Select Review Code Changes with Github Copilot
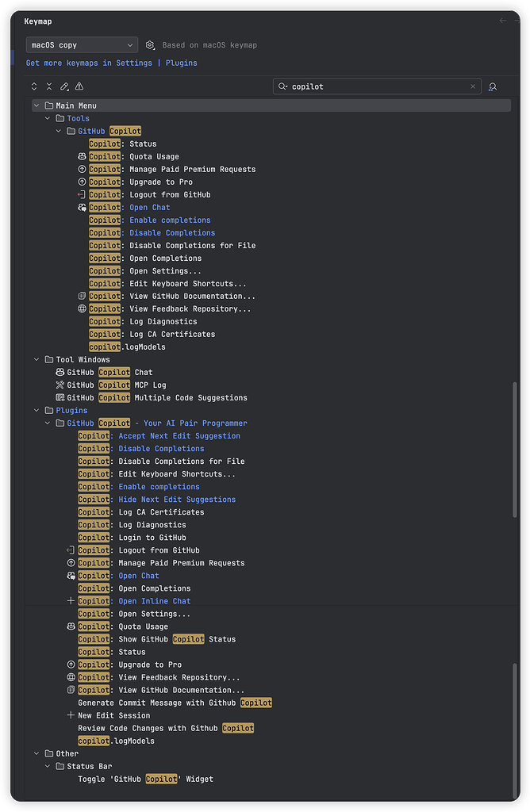The width and height of the screenshot is (530, 812). tap(166, 728)
